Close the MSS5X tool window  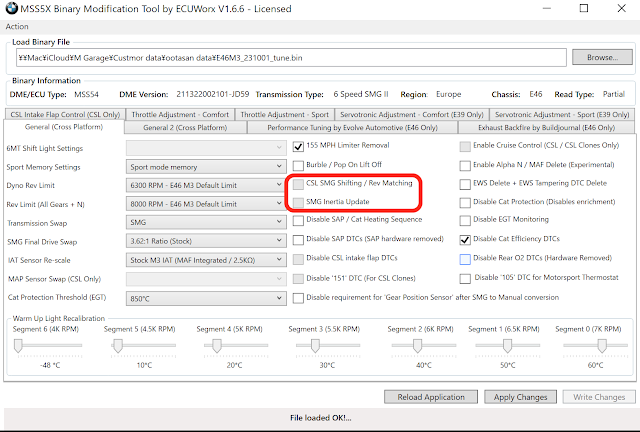(x=621, y=9)
